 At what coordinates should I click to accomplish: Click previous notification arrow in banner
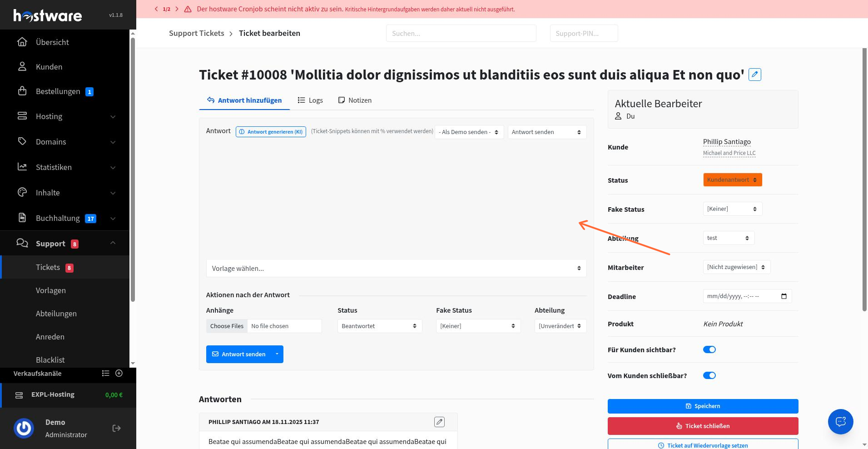pos(156,9)
